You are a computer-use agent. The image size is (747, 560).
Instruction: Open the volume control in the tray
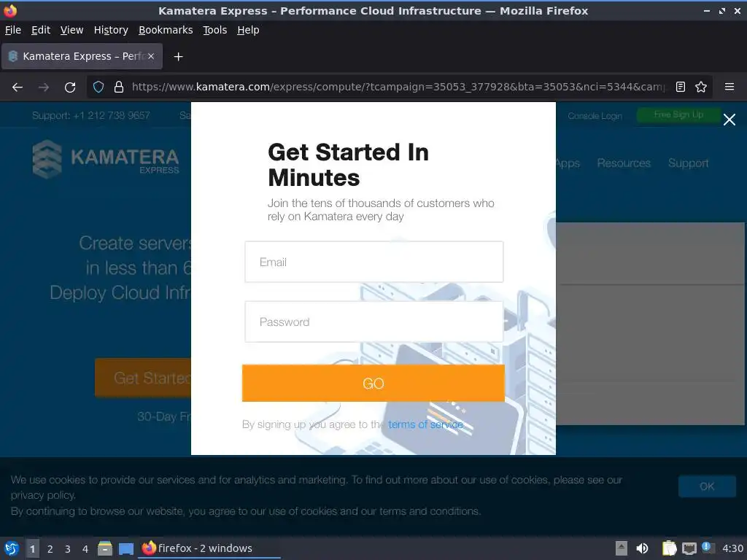click(x=642, y=548)
